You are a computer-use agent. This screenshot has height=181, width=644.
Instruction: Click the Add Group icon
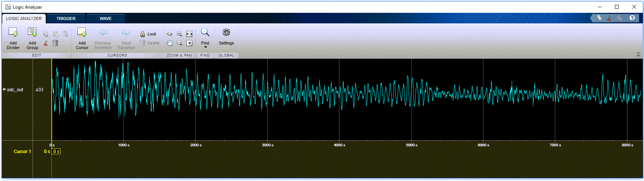(33, 33)
